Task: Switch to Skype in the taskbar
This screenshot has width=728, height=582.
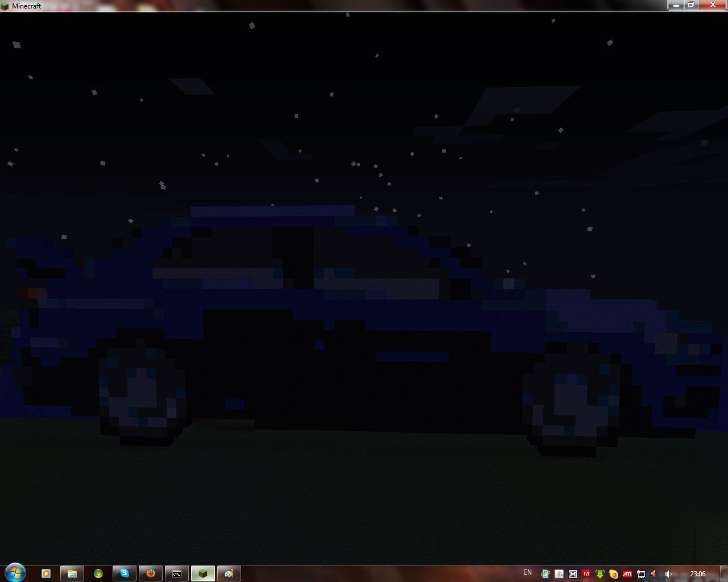Action: coord(125,573)
